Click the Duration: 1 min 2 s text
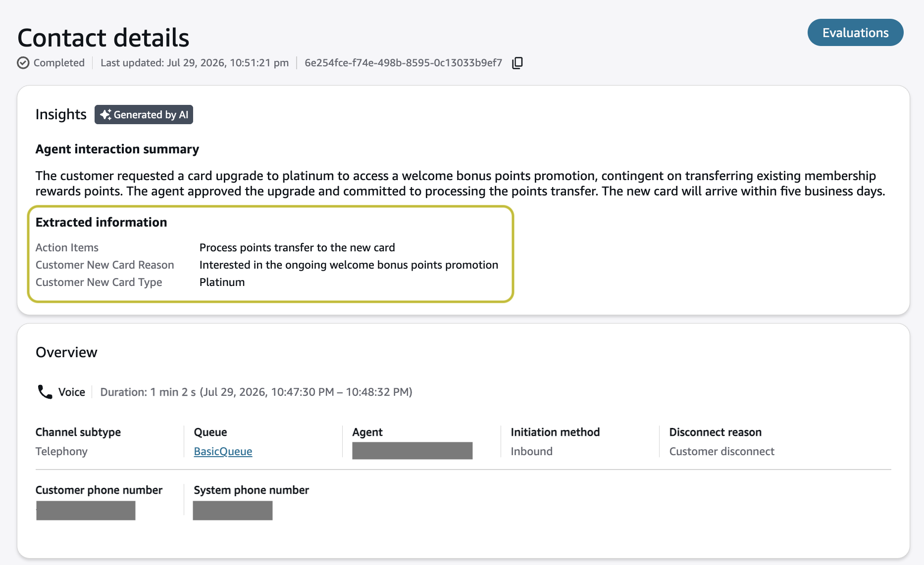 [148, 392]
